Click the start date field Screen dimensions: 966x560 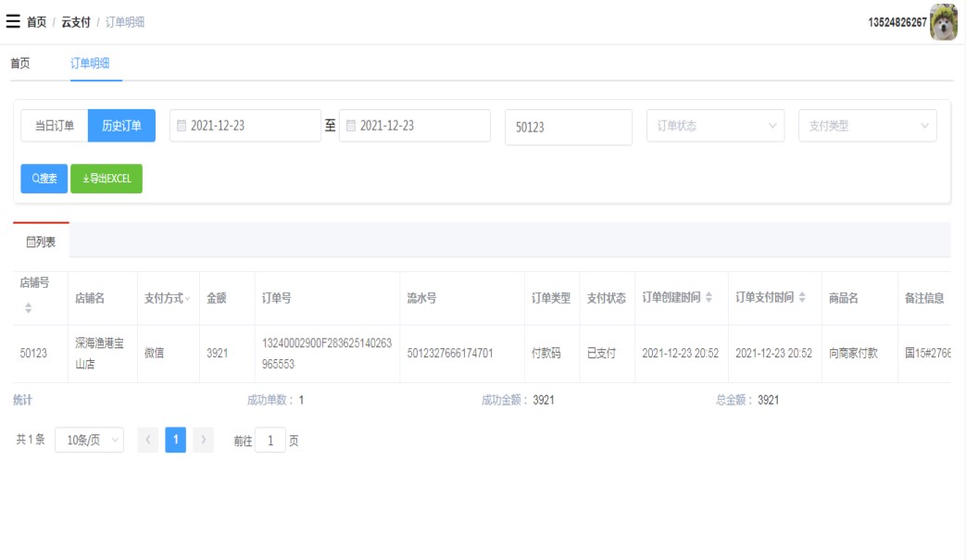[245, 126]
